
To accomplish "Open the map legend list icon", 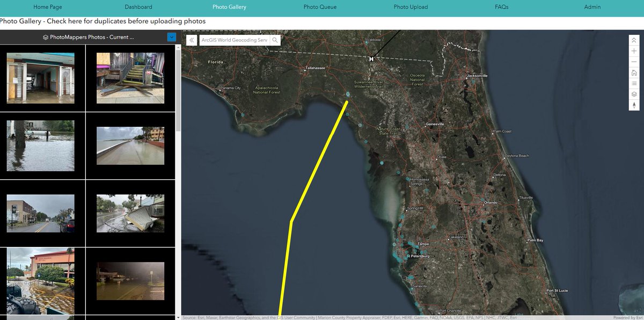I will pyautogui.click(x=634, y=83).
